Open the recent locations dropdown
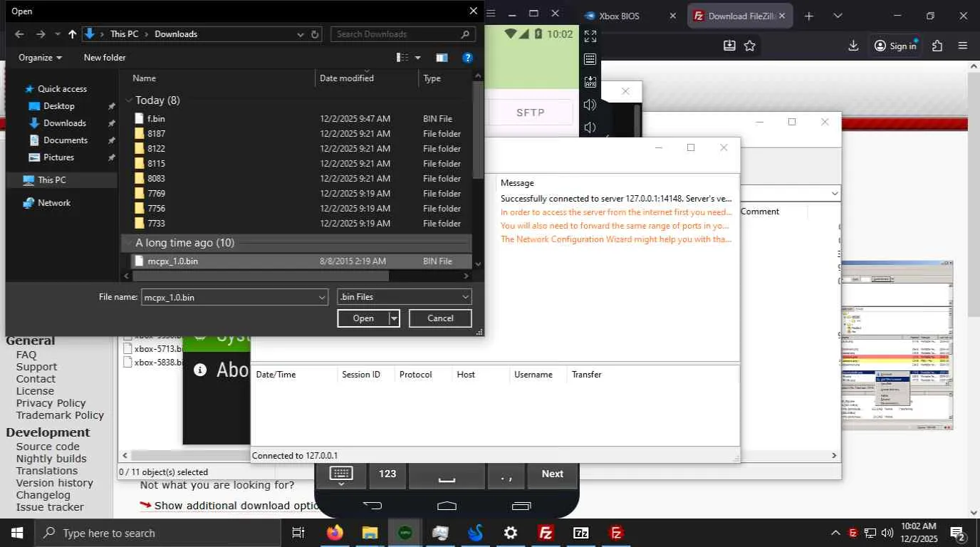Viewport: 980px width, 547px height. pyautogui.click(x=58, y=34)
